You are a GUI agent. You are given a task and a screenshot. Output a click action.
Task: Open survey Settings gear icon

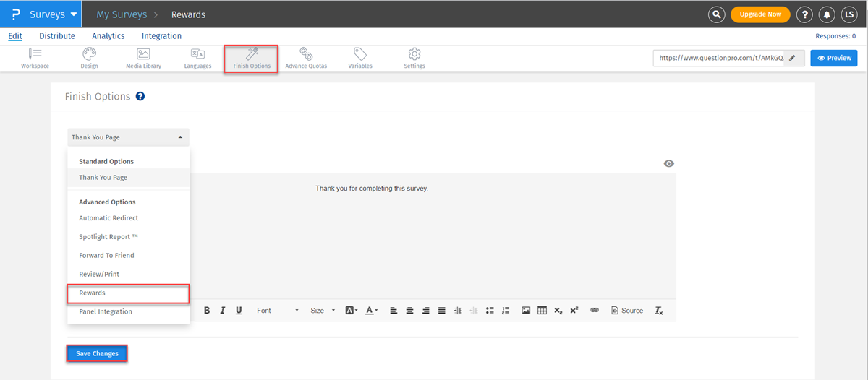(414, 58)
